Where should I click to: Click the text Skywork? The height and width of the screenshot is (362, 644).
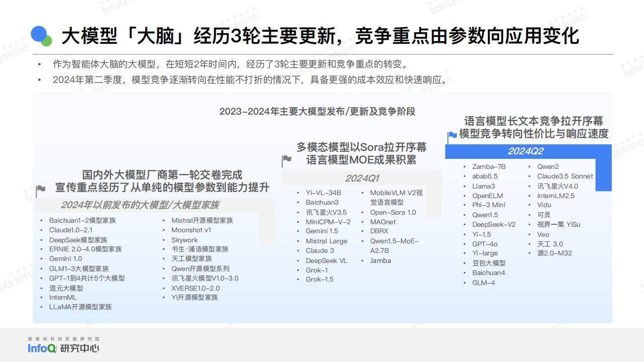point(185,240)
